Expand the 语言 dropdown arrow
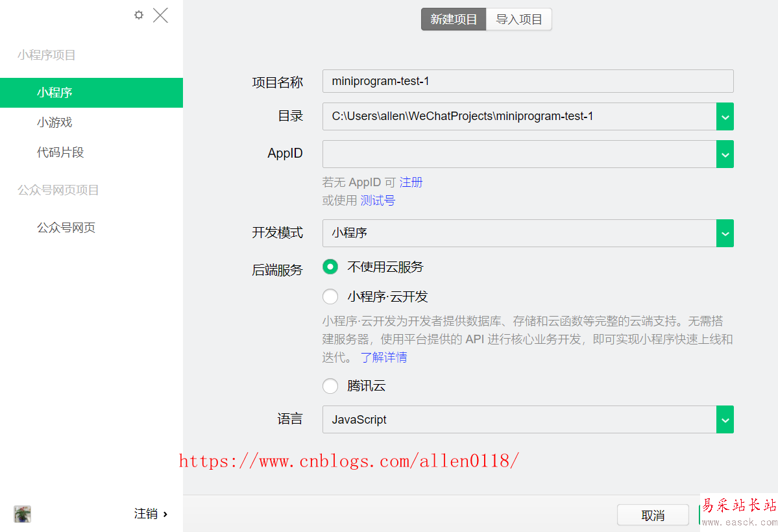The image size is (778, 532). pos(725,420)
